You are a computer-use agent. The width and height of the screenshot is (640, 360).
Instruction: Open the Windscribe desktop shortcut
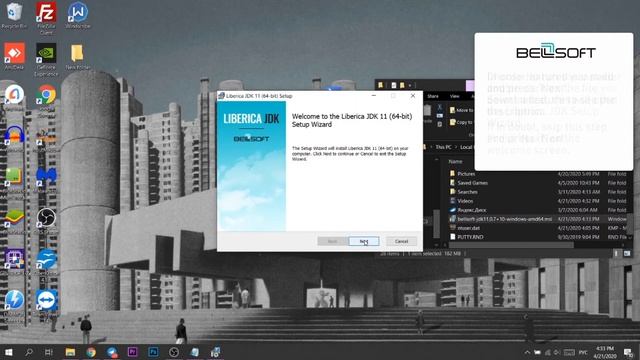point(78,16)
